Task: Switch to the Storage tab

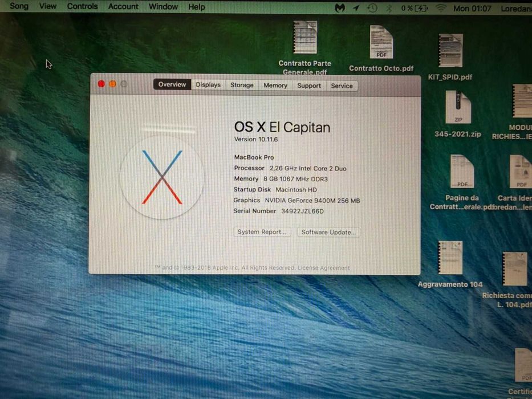Action: click(242, 85)
